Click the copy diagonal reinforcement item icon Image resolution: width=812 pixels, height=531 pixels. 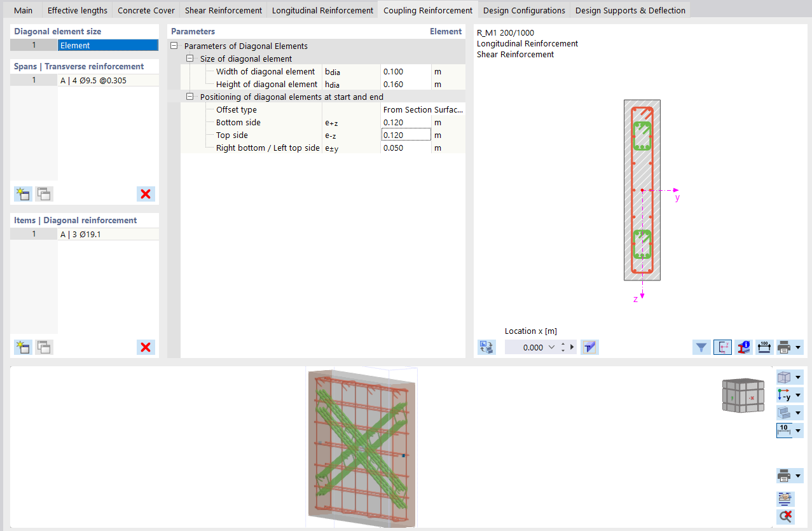tap(43, 347)
